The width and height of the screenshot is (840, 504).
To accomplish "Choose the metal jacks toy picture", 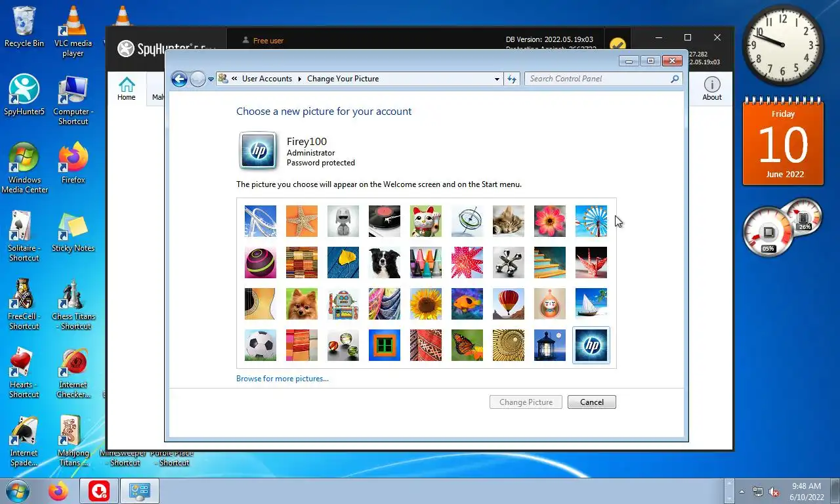I will [x=509, y=262].
